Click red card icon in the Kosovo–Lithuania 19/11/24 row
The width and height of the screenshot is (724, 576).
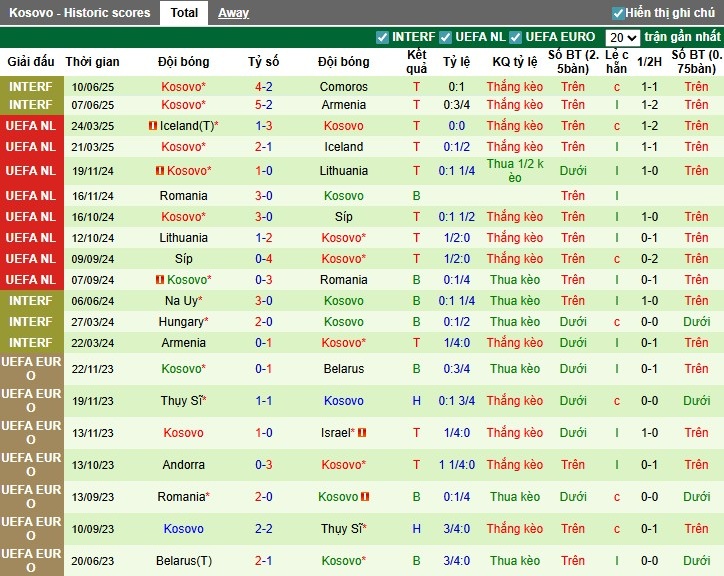tap(159, 171)
